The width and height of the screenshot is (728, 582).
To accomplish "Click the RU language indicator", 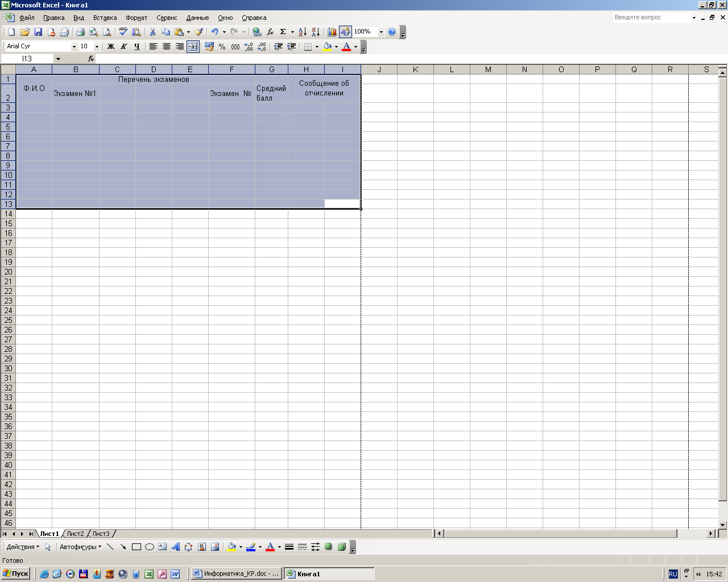I will click(673, 574).
